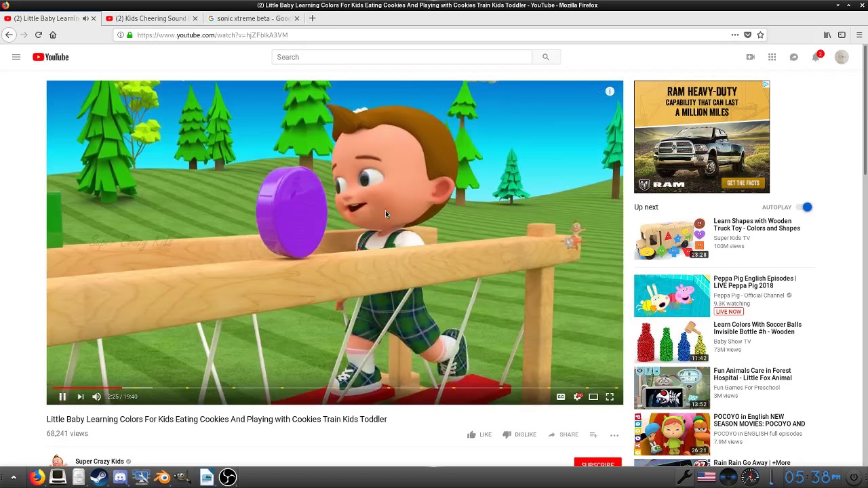Open the page actions ellipsis in address bar
This screenshot has width=868, height=488.
click(x=734, y=35)
